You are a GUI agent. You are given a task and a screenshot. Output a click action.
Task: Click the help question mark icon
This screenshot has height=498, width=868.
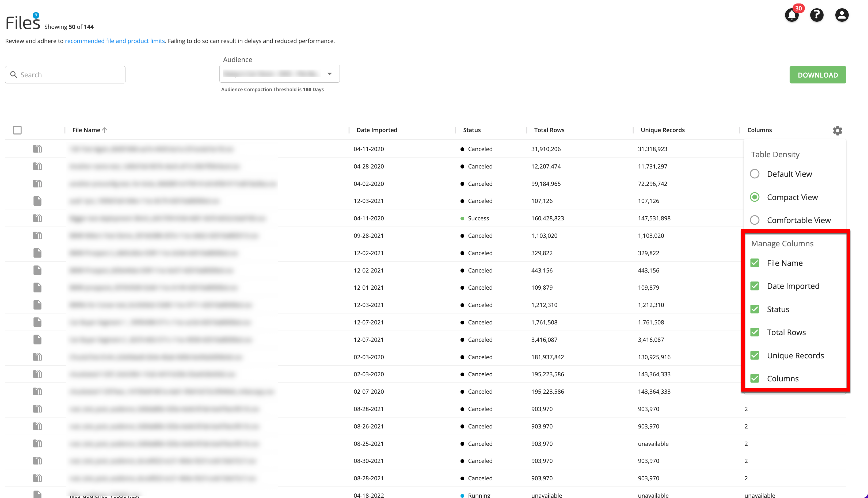[x=817, y=15]
